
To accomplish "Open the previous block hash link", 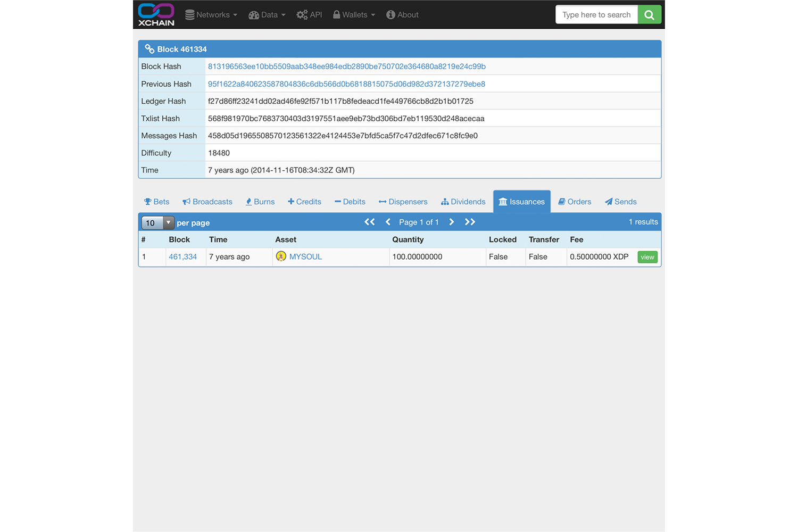I will pyautogui.click(x=346, y=84).
